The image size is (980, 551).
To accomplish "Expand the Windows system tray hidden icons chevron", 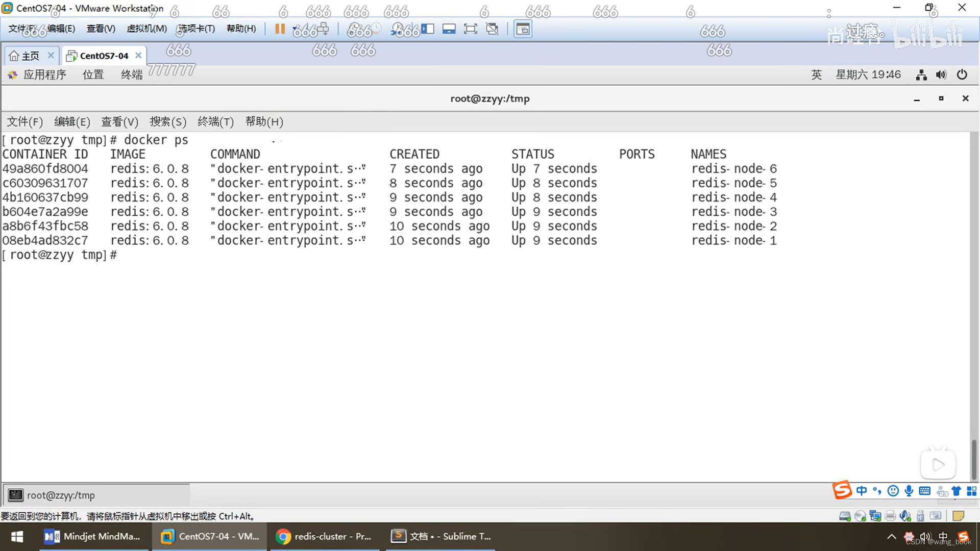I will (891, 537).
